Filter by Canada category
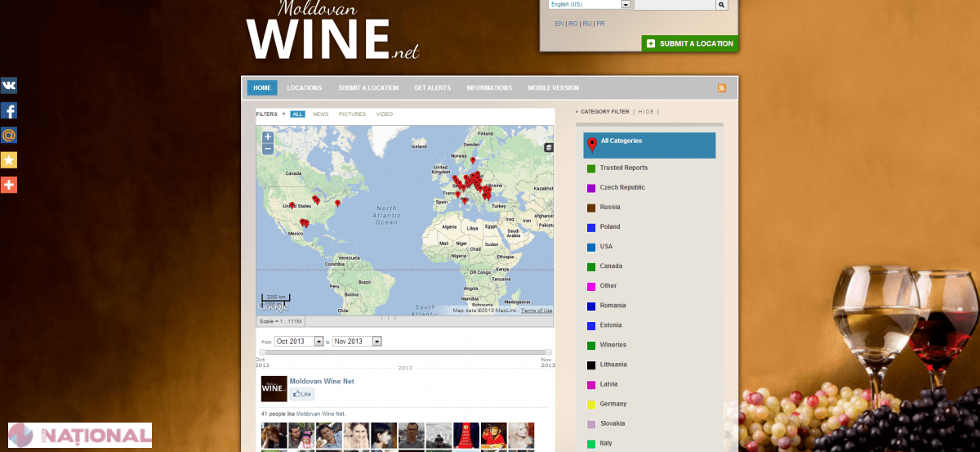The height and width of the screenshot is (452, 980). [x=611, y=266]
